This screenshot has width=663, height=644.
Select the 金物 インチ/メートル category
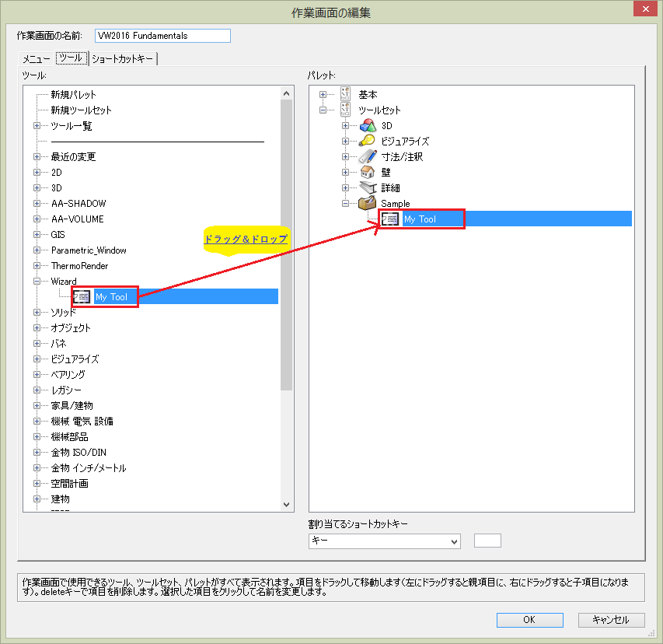[89, 468]
